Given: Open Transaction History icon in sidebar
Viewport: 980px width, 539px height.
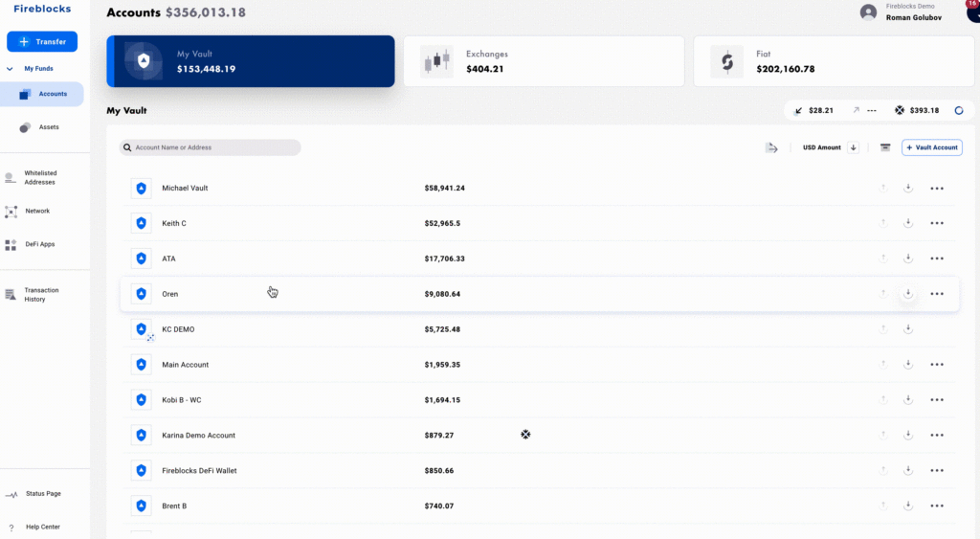Looking at the screenshot, I should (x=11, y=295).
